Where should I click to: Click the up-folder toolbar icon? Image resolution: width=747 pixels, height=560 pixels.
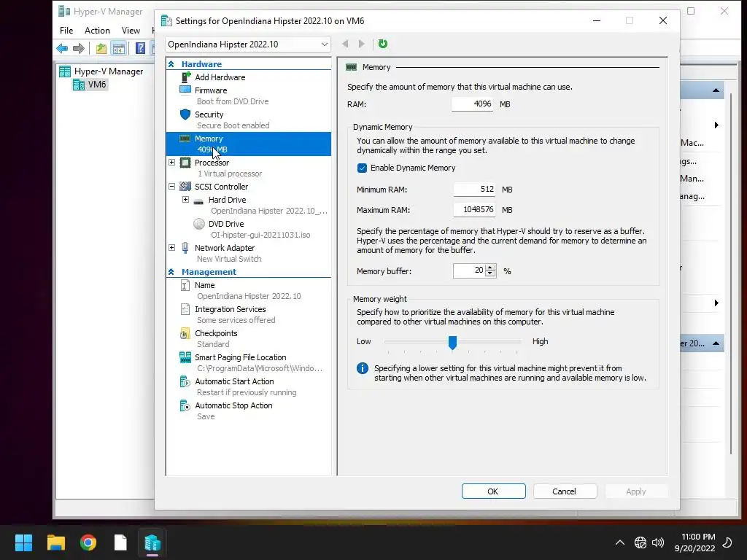coord(101,48)
